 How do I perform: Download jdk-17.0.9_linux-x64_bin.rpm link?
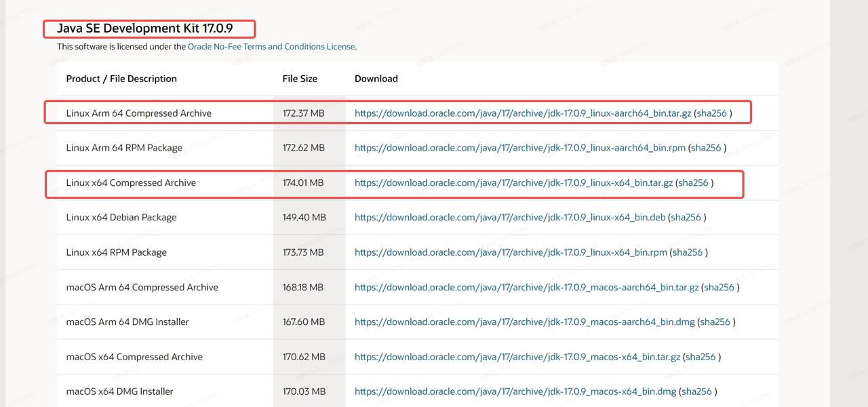511,252
